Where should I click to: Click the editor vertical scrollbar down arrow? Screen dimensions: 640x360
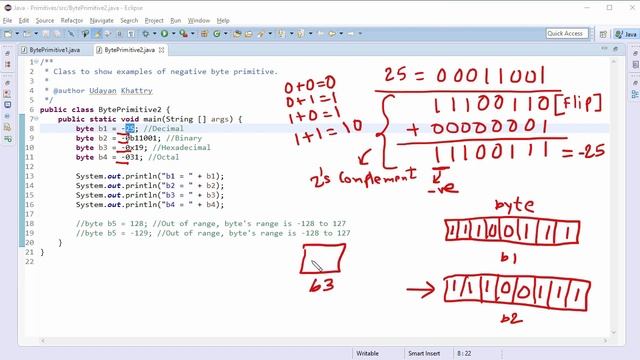coord(613,333)
